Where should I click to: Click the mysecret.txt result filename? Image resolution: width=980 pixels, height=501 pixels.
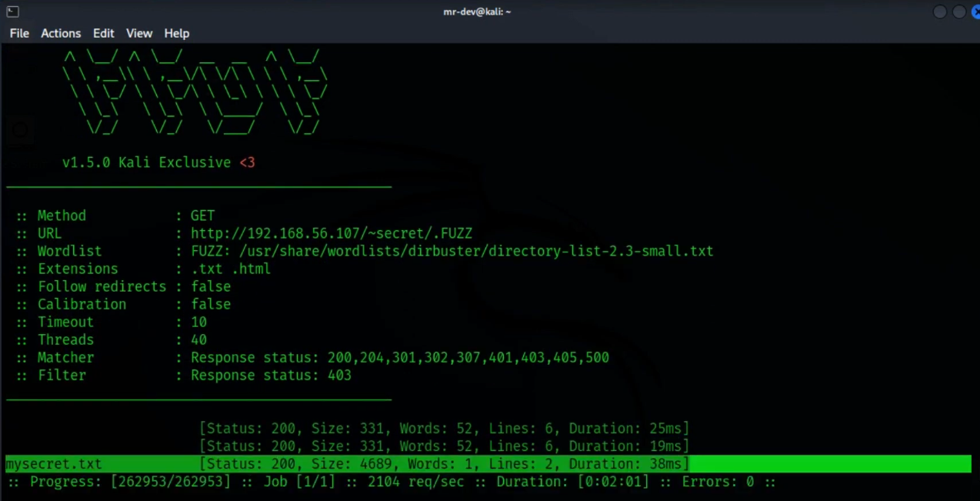click(x=54, y=464)
